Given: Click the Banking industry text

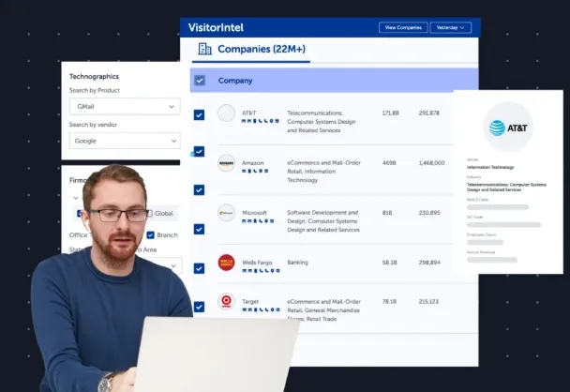Looking at the screenshot, I should tap(298, 263).
